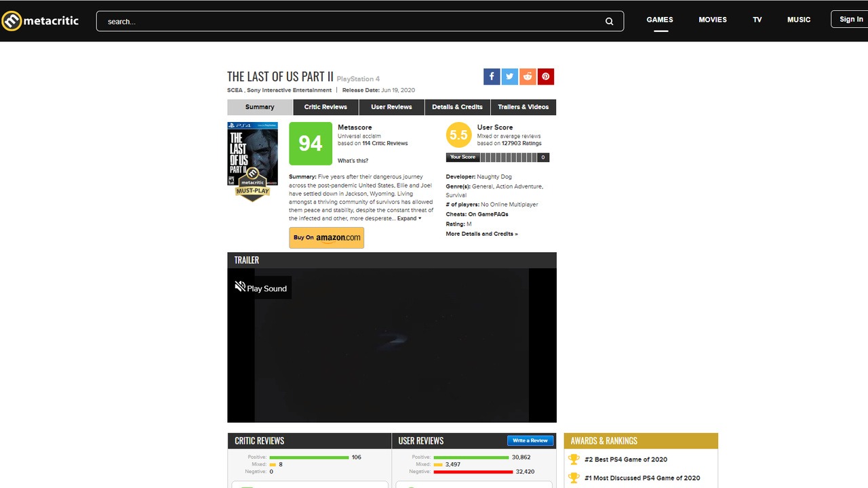
Task: Open More Details and Credits link
Action: pos(481,234)
